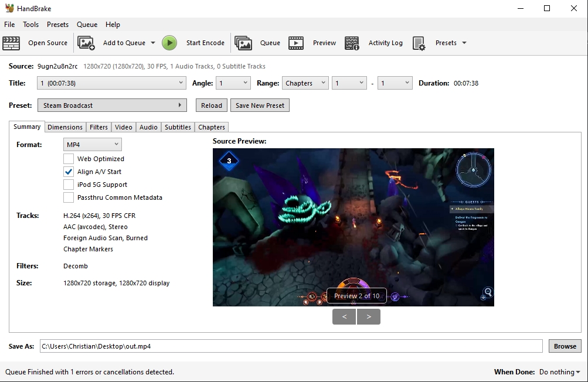
Task: Switch to the Chapters tab
Action: [212, 127]
